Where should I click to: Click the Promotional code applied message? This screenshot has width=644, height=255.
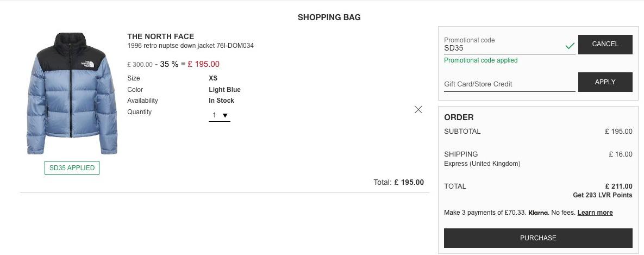pyautogui.click(x=480, y=60)
